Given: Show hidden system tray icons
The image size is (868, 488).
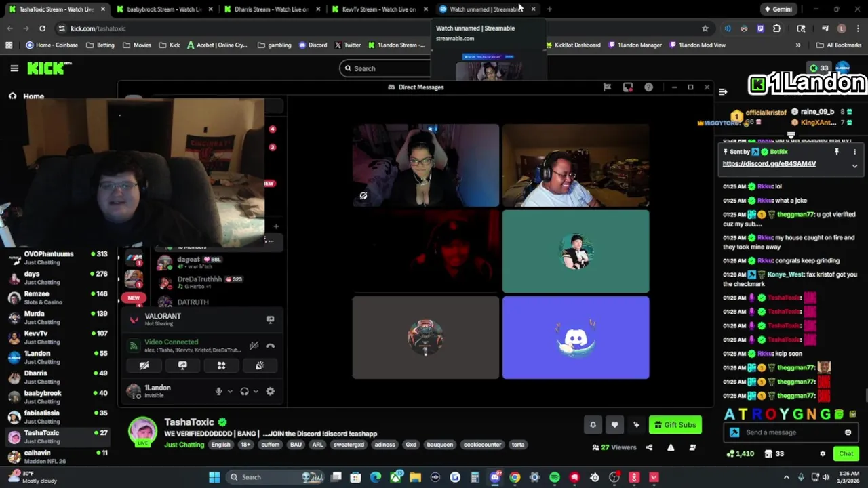Looking at the screenshot, I should coord(787,477).
